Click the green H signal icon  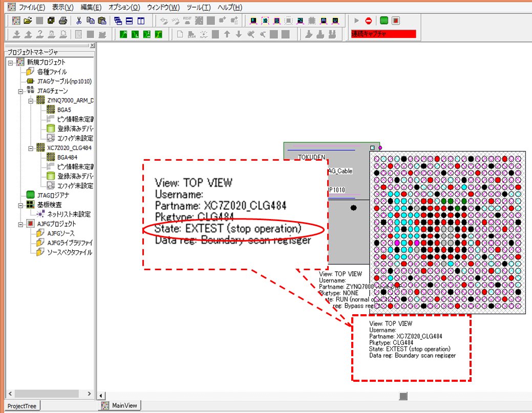point(123,35)
